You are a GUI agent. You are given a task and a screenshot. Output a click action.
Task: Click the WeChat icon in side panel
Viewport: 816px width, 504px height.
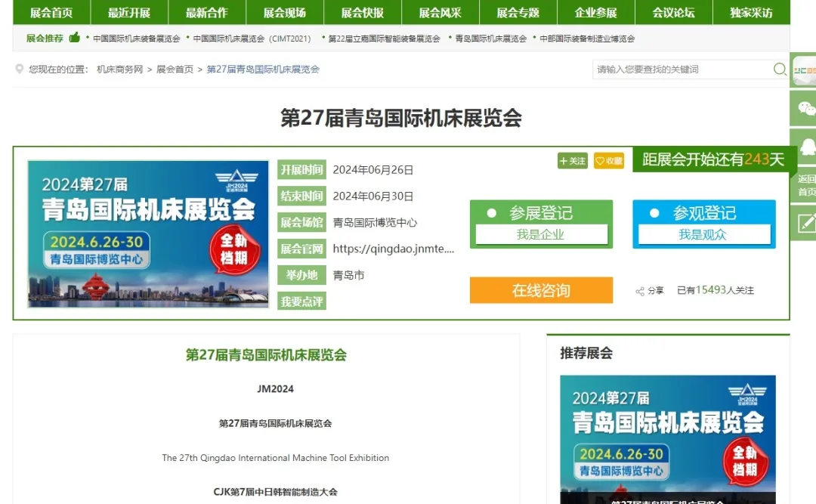pos(805,108)
